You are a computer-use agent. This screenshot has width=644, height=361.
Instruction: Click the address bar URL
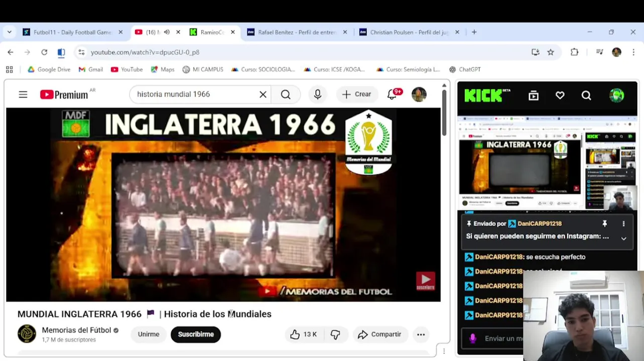(x=145, y=52)
